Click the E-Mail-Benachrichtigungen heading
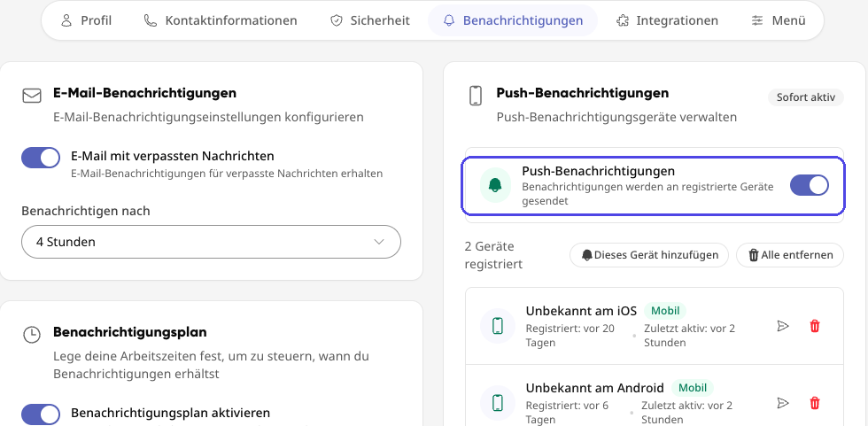Image resolution: width=868 pixels, height=426 pixels. pos(145,93)
